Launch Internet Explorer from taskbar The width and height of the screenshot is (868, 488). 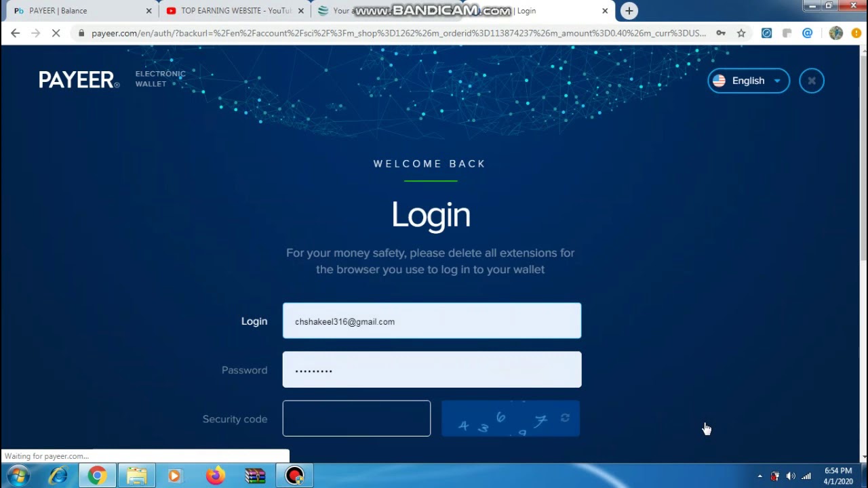58,476
